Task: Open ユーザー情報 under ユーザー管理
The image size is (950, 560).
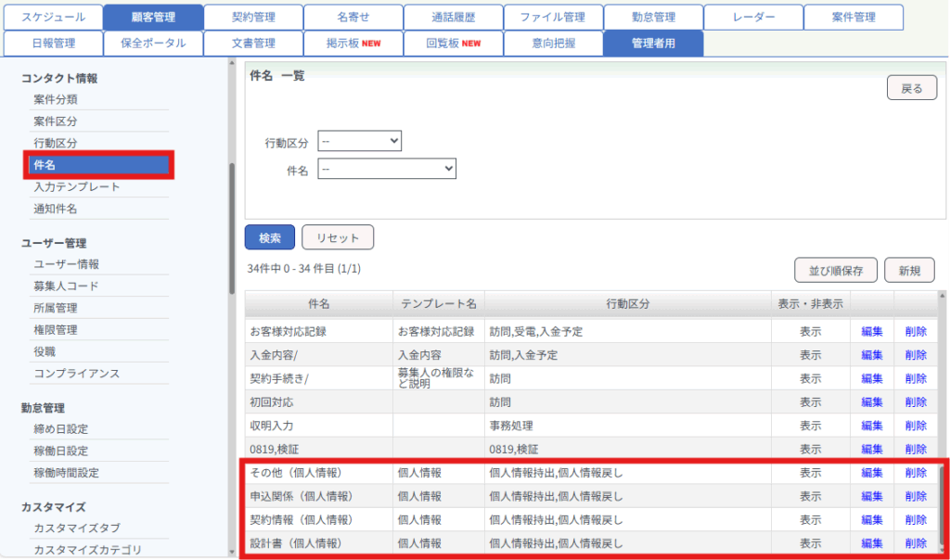Action: click(x=66, y=264)
